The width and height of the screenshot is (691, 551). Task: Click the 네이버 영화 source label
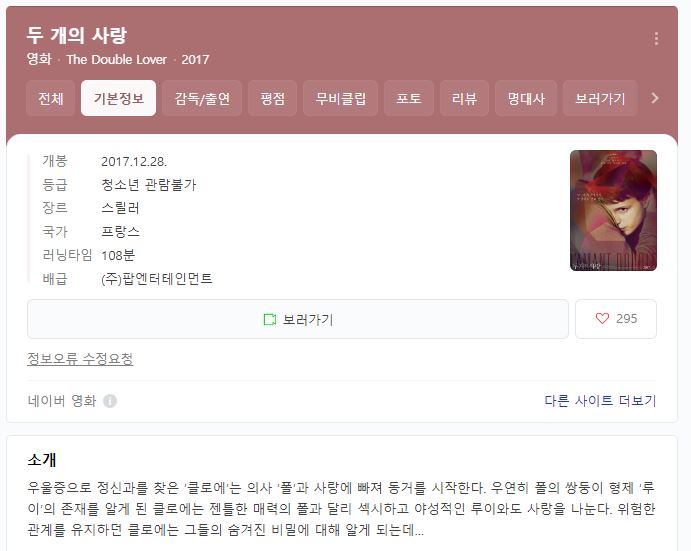[x=62, y=401]
